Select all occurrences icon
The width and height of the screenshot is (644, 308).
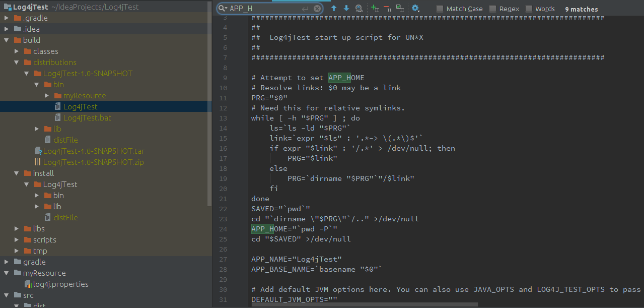tap(399, 9)
